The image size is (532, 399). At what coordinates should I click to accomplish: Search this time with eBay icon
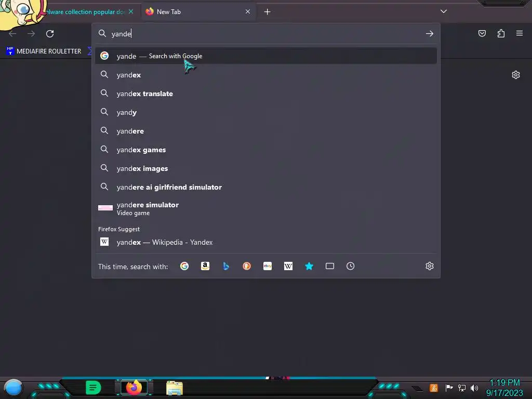[x=268, y=267]
